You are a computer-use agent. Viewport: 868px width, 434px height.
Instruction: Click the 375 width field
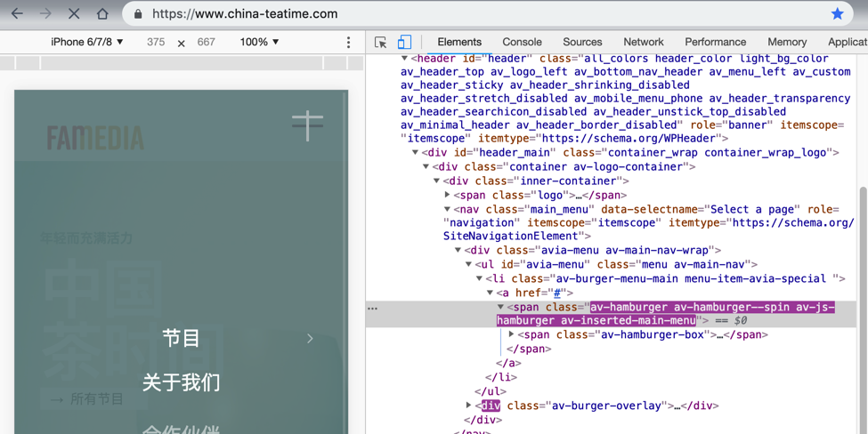coord(156,42)
